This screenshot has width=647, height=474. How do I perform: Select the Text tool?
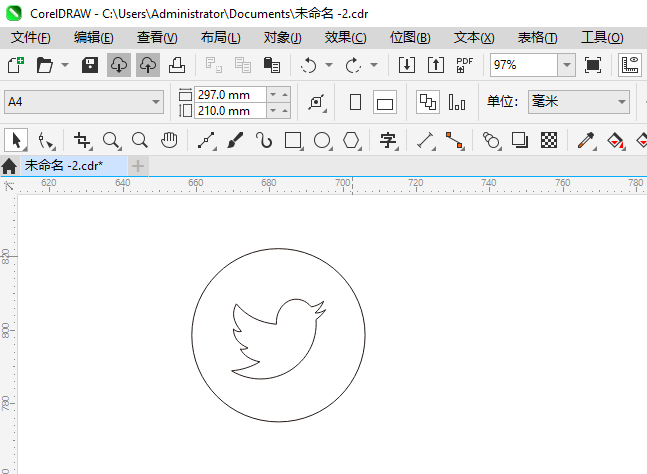[388, 141]
